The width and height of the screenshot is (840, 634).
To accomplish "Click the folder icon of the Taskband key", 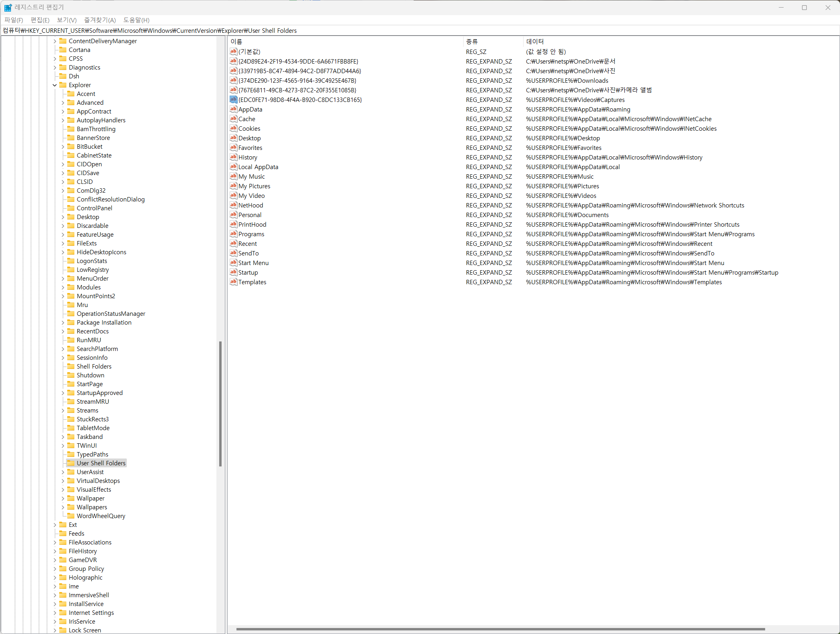I will tap(71, 437).
